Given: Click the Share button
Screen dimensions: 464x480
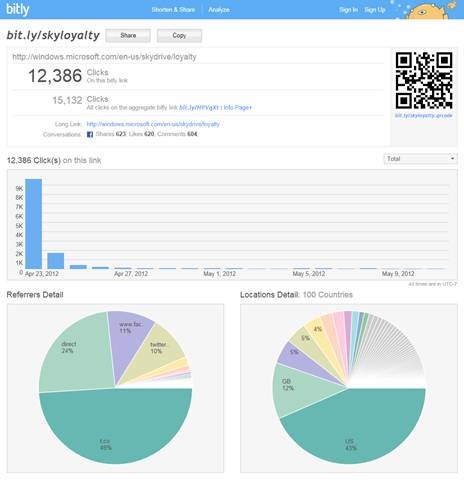Looking at the screenshot, I should 128,36.
